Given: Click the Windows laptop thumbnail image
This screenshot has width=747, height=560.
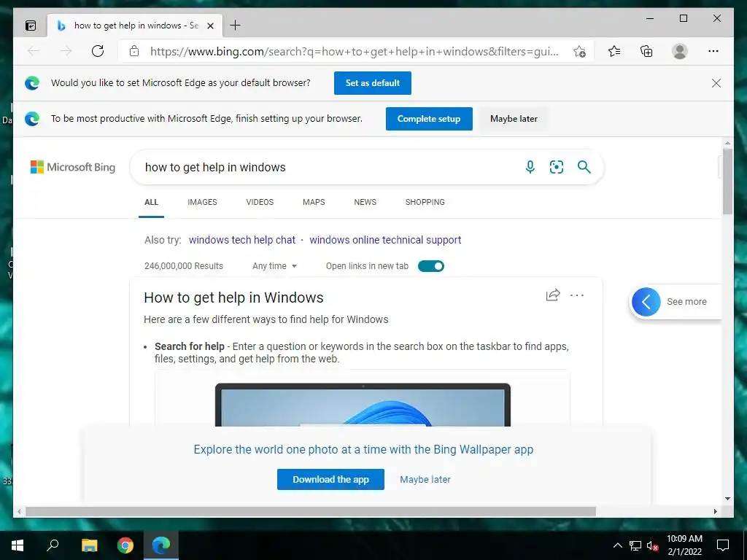Looking at the screenshot, I should (x=363, y=405).
